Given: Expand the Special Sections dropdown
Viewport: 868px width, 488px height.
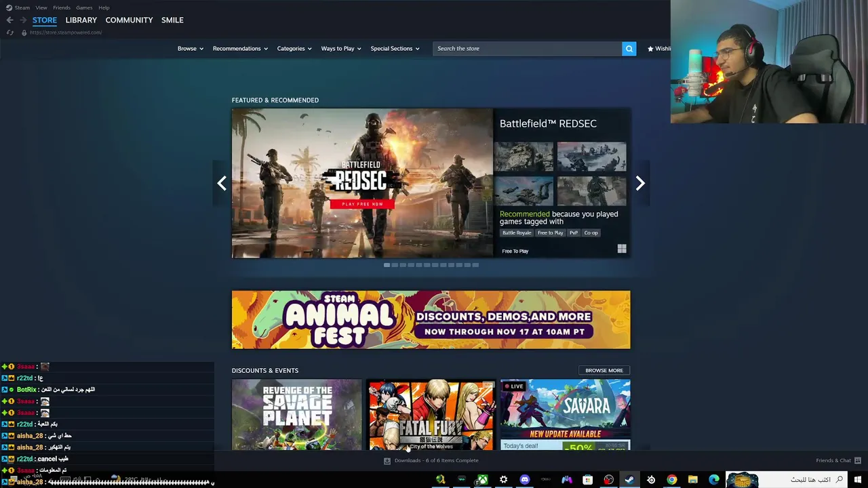Looking at the screenshot, I should click(395, 49).
